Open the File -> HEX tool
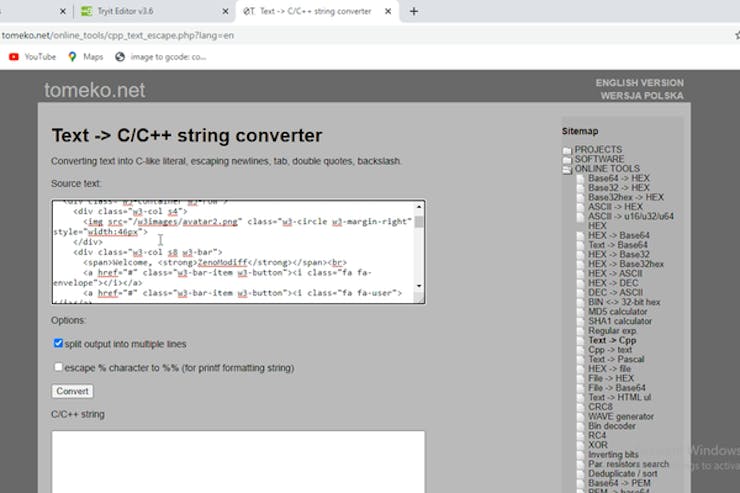 pos(611,378)
